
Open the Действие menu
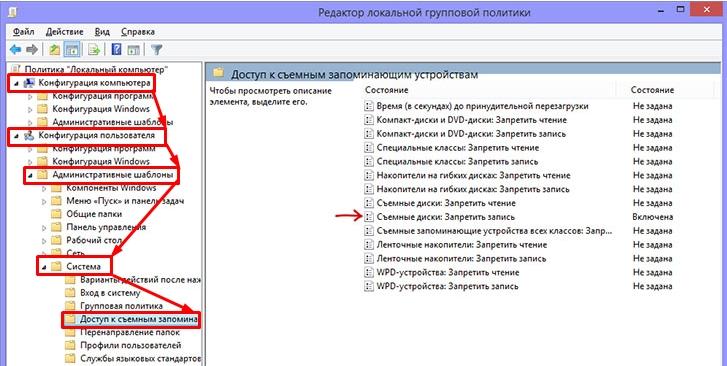pyautogui.click(x=64, y=32)
